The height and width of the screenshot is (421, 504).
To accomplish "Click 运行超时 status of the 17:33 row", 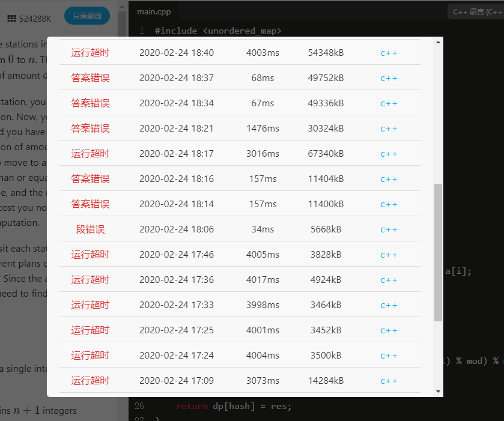I will [90, 305].
